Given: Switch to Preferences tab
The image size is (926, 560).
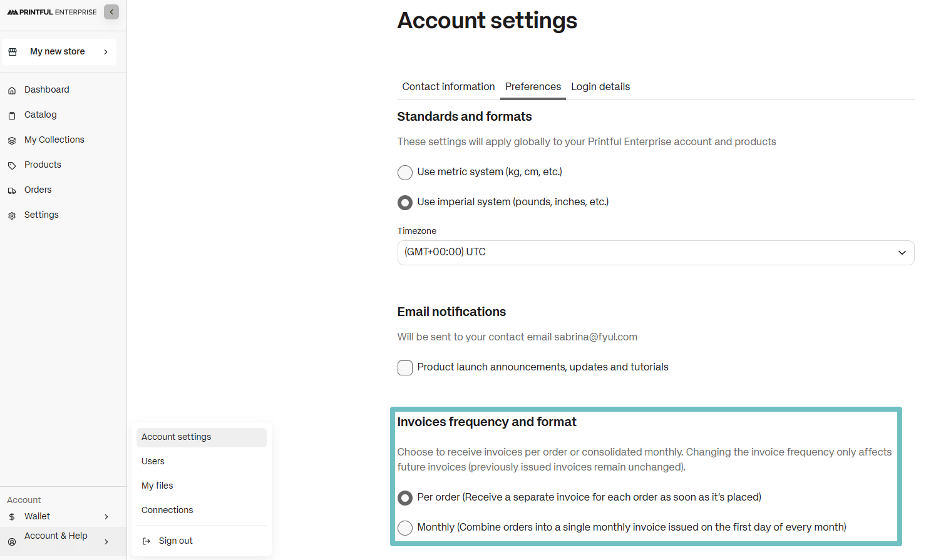Looking at the screenshot, I should [533, 86].
